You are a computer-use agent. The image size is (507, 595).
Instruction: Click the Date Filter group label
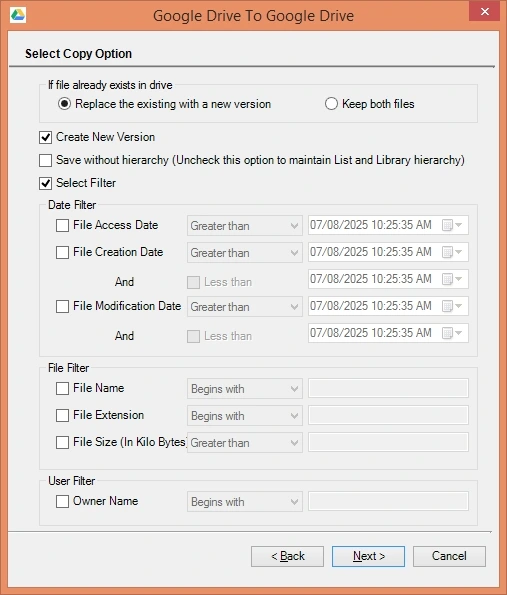pos(72,205)
